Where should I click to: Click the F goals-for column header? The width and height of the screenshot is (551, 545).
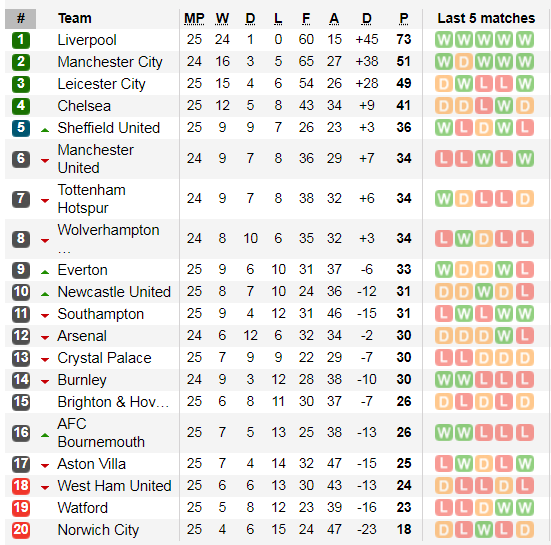[x=306, y=18]
